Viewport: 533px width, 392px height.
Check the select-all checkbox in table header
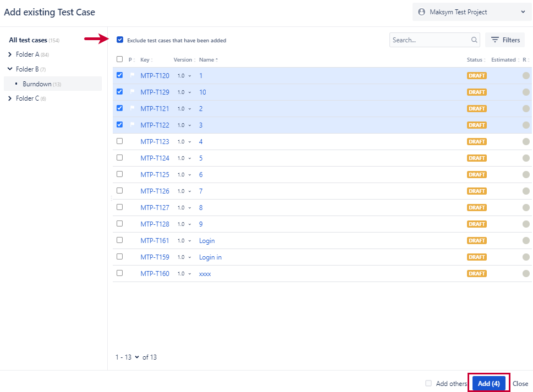click(x=119, y=59)
